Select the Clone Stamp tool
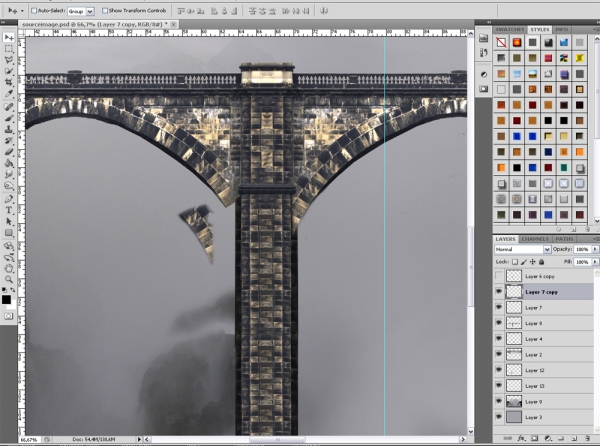This screenshot has width=600, height=446. [x=9, y=129]
